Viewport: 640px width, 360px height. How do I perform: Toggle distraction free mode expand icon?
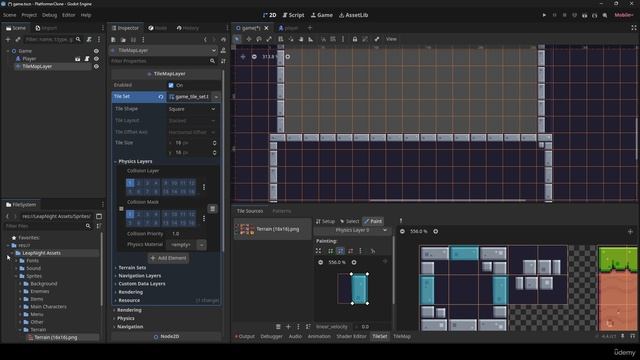[x=634, y=28]
